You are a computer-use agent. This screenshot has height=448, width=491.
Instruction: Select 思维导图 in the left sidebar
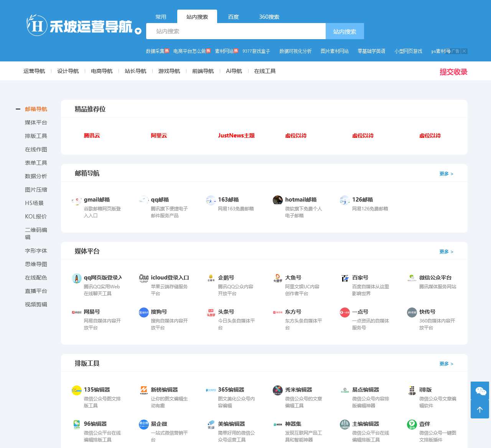tap(36, 264)
